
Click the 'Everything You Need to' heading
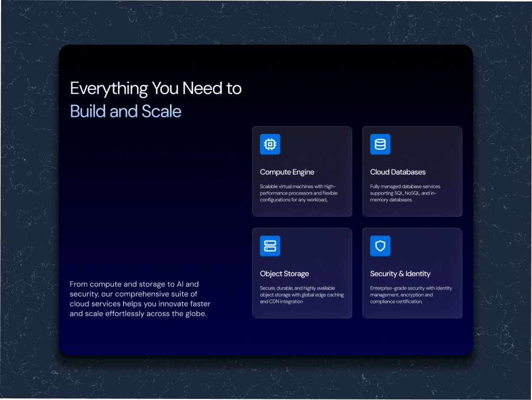(x=156, y=89)
